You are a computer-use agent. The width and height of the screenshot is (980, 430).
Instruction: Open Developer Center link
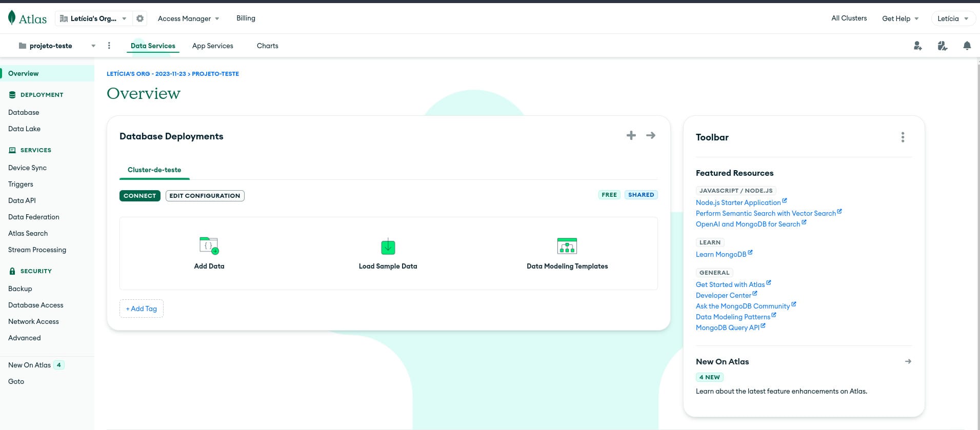tap(726, 295)
